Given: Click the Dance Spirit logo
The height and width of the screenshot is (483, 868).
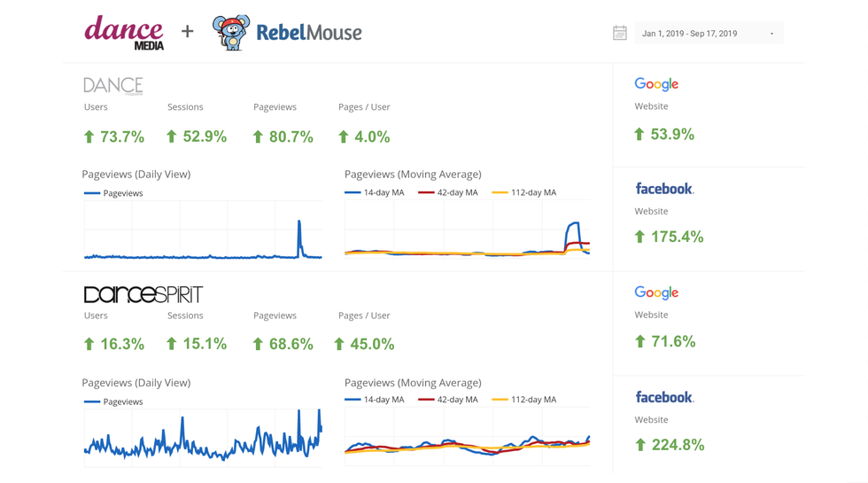Looking at the screenshot, I should (x=143, y=294).
